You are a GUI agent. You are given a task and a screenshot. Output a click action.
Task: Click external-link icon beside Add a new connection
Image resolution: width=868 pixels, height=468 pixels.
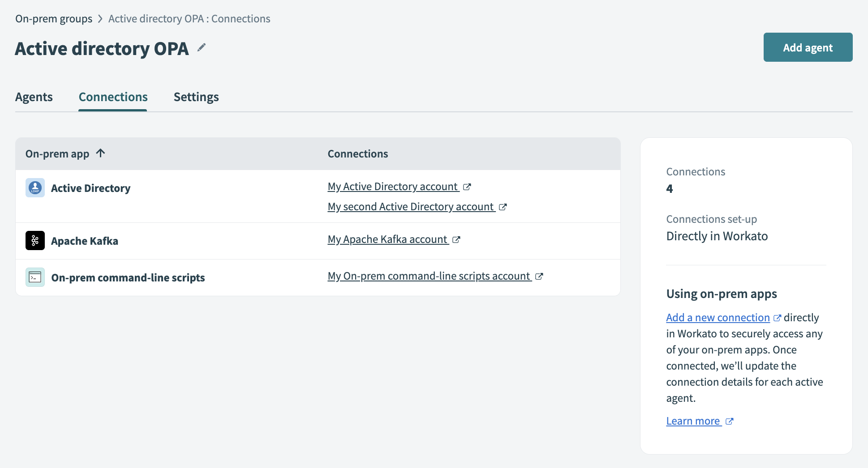(x=778, y=317)
